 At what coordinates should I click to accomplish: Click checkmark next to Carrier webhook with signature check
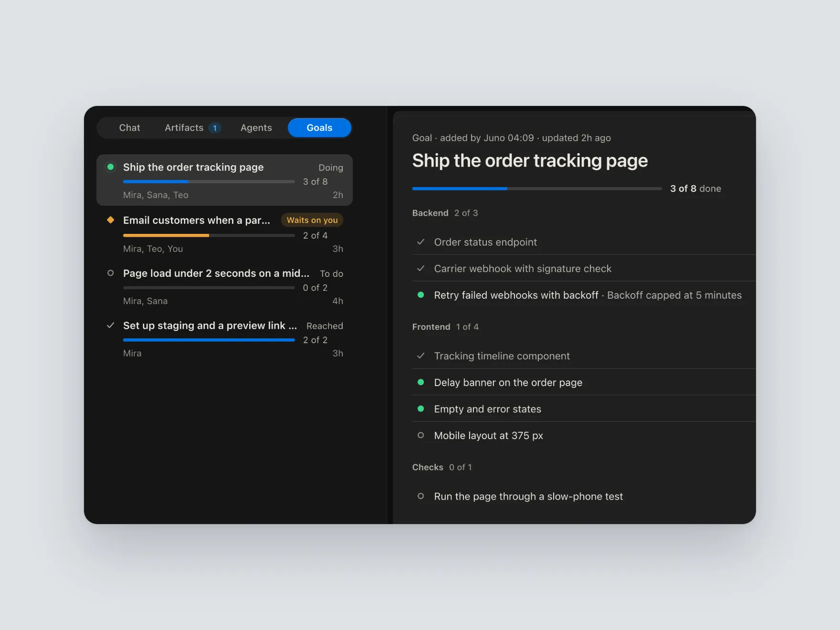tap(420, 268)
